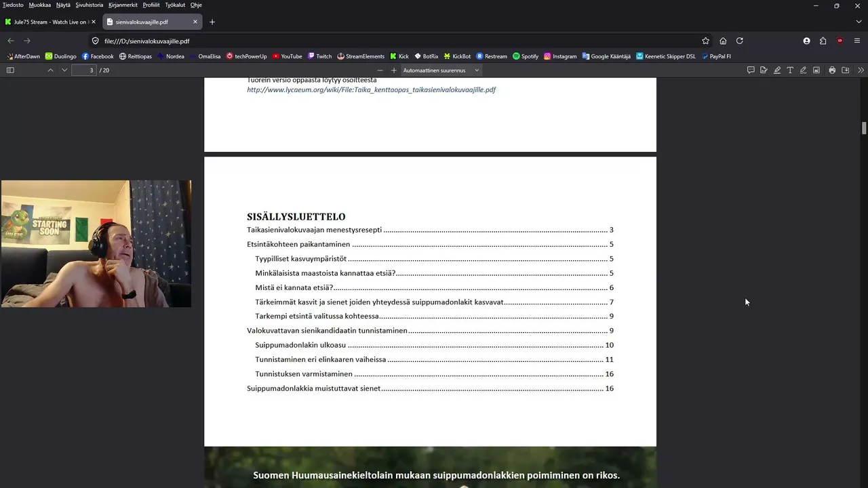
Task: Close the sienivalokuvaajille.pdf tab
Action: pyautogui.click(x=195, y=22)
